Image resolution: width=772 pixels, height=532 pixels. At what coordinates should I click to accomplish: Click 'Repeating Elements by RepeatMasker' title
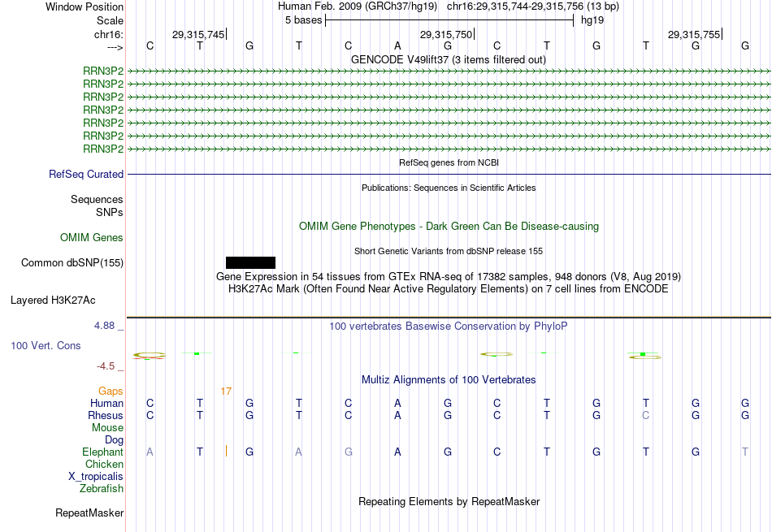click(x=449, y=501)
